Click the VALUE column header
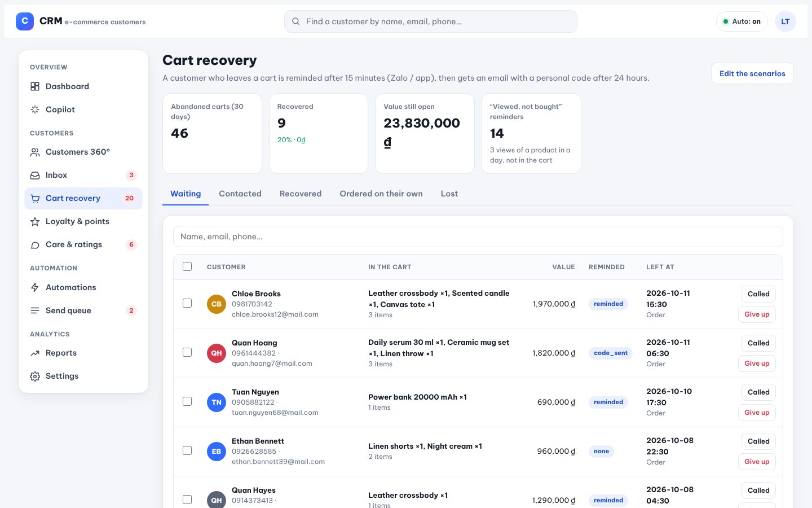This screenshot has height=508, width=812. point(563,267)
